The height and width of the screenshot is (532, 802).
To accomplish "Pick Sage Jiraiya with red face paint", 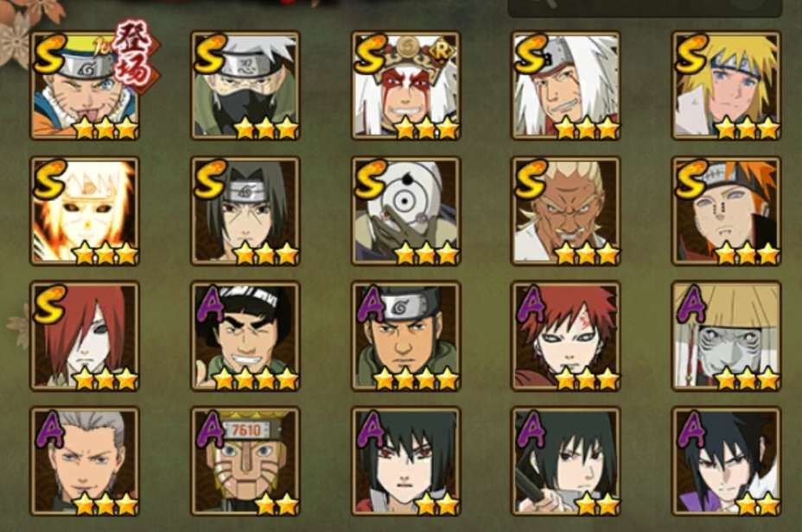I will (x=406, y=85).
